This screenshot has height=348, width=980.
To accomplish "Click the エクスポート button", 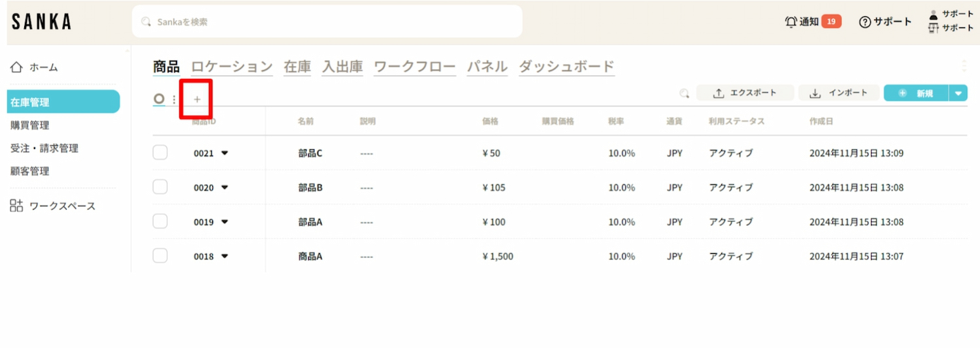I will [x=745, y=93].
